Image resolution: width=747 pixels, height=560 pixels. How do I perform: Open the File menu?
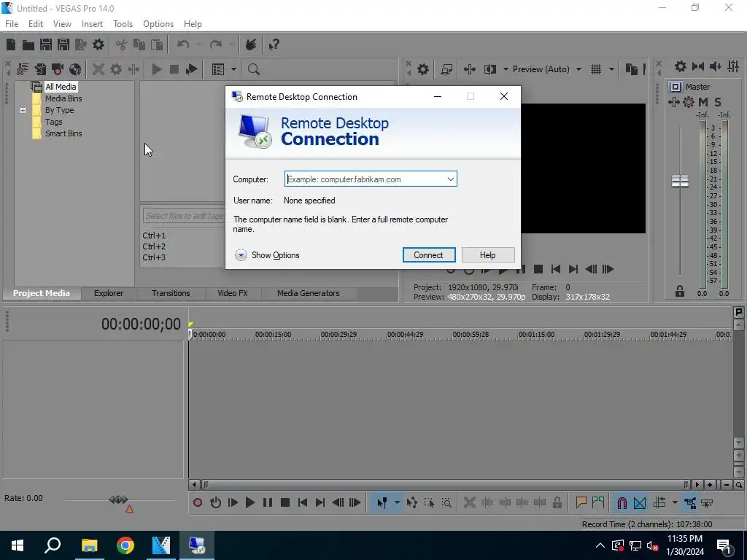pos(12,24)
